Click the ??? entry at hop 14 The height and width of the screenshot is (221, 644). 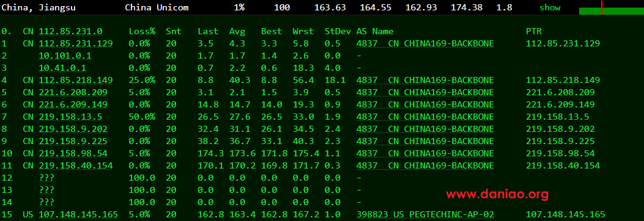47,202
